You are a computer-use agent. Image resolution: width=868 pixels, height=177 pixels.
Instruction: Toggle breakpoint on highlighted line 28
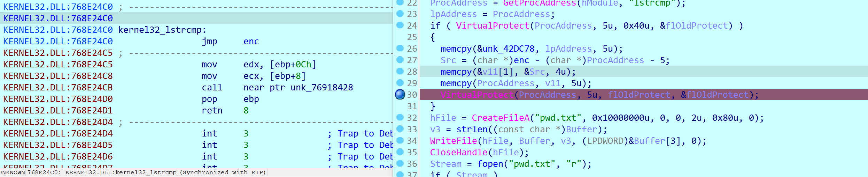(400, 71)
